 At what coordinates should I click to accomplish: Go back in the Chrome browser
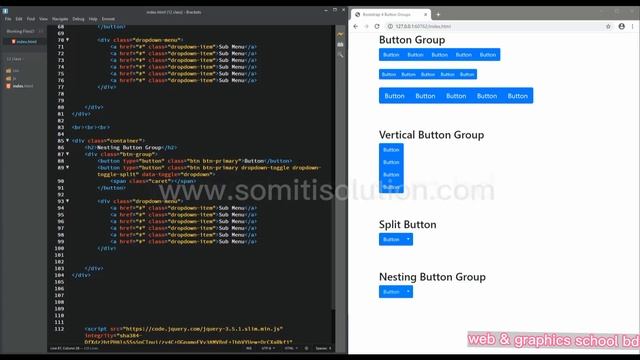[356, 26]
